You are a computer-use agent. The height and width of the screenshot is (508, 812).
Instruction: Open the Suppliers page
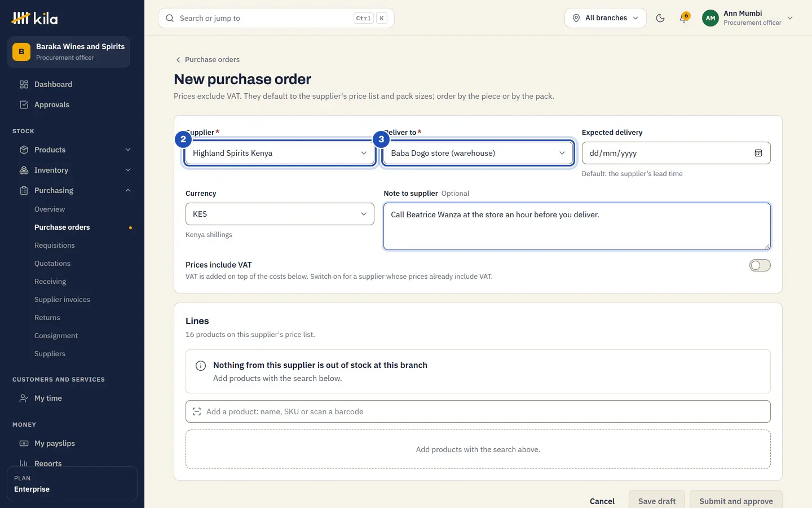point(50,353)
